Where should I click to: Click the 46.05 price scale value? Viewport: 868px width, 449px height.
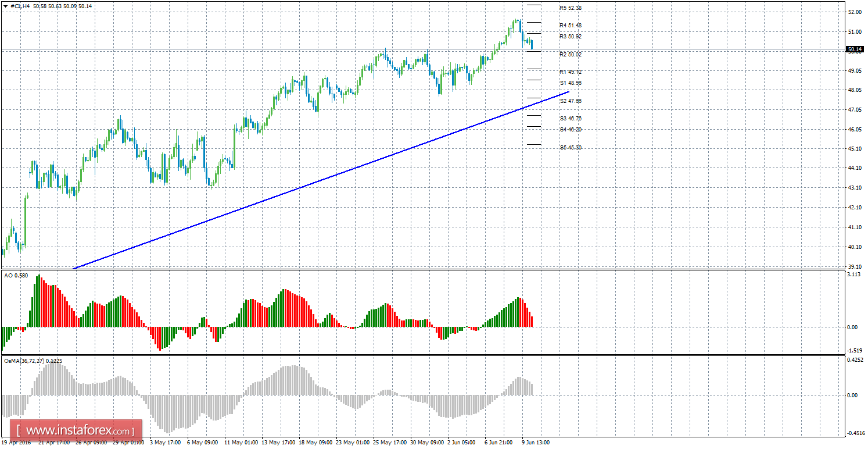point(855,130)
